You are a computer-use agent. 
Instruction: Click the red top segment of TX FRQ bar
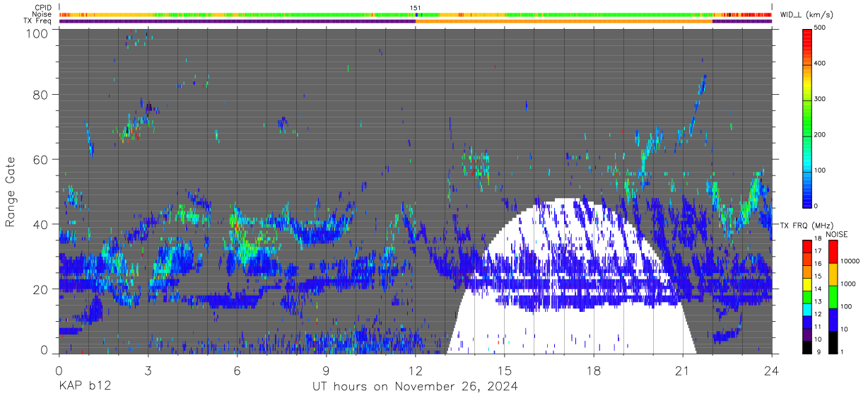[807, 246]
